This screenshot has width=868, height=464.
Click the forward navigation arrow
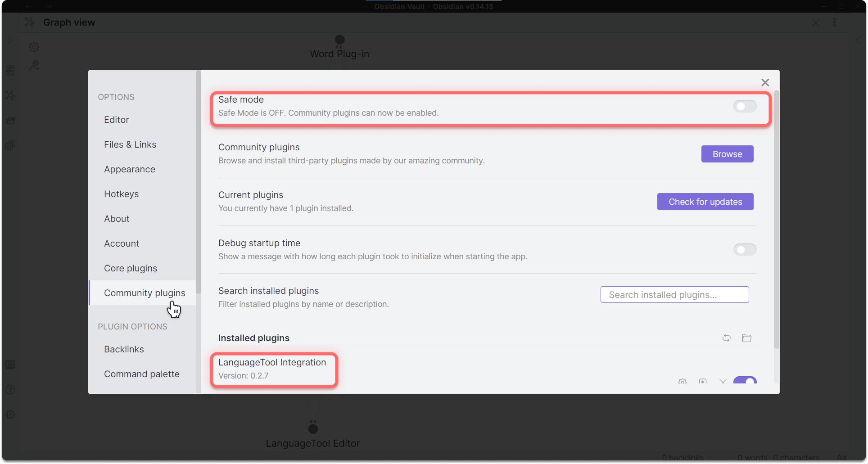(x=49, y=6)
